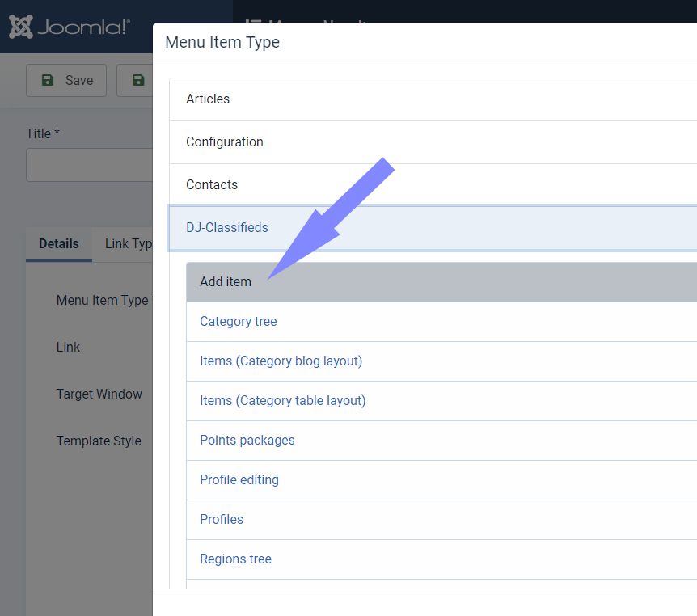Click the second green save icon button
This screenshot has height=616, width=697.
pos(135,81)
